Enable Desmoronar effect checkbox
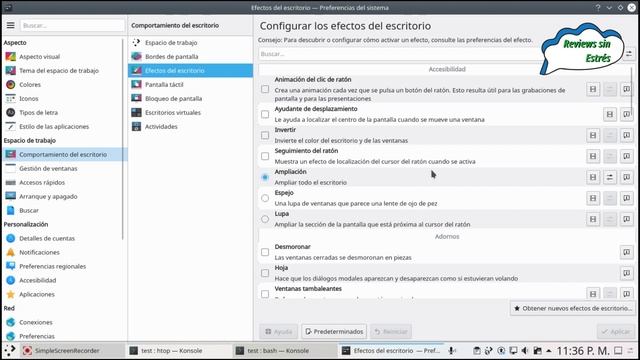 (x=265, y=252)
